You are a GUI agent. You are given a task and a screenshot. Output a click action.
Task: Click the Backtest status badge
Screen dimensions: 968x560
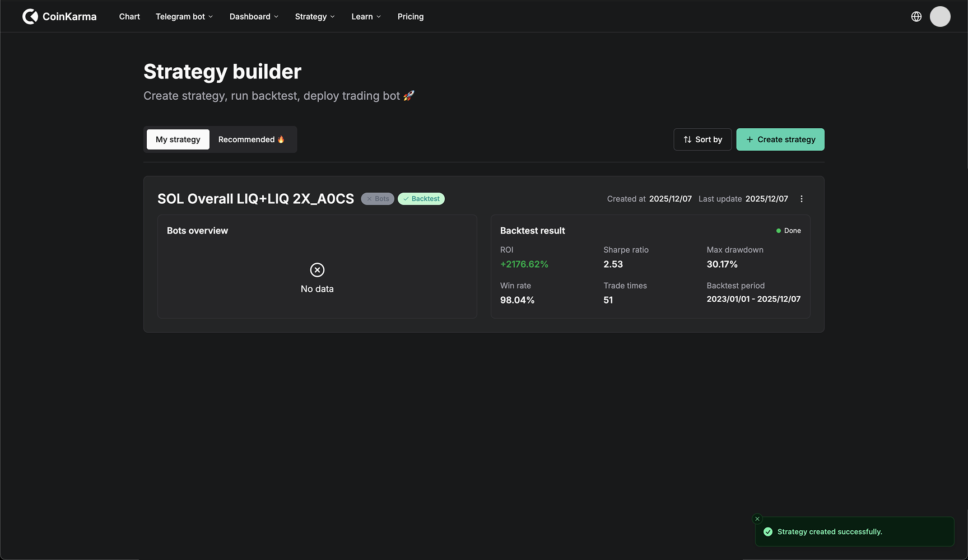coord(421,199)
